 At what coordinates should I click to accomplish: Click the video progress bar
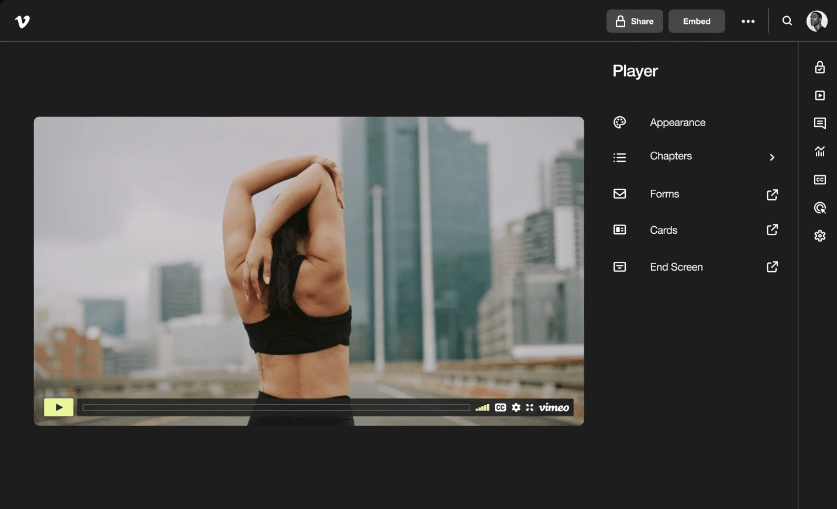pos(276,408)
